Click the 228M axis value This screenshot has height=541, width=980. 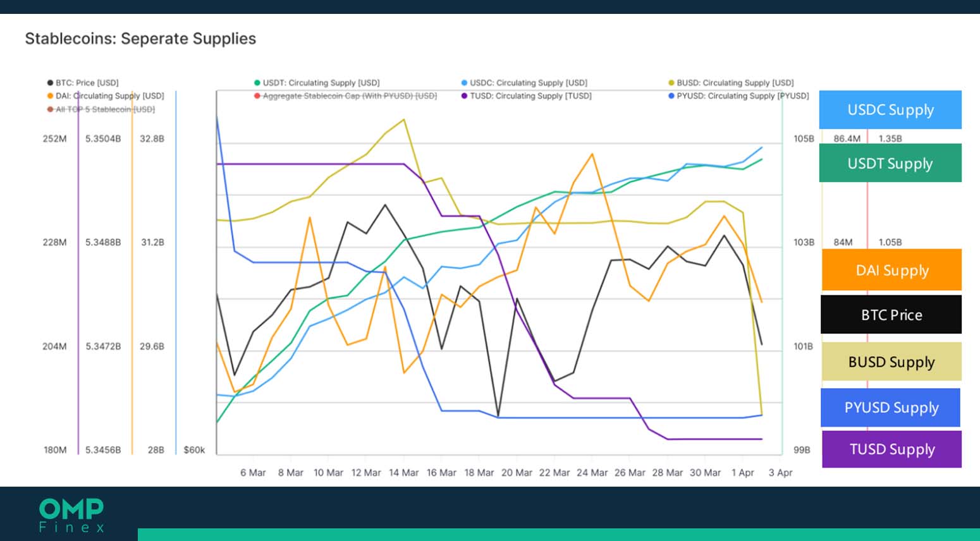pos(54,242)
